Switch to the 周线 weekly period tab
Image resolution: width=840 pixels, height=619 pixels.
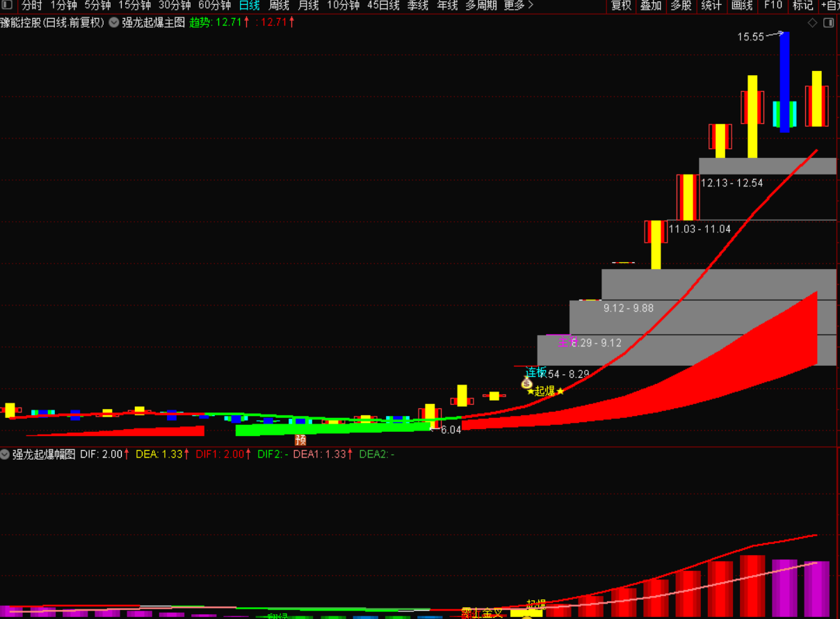279,6
